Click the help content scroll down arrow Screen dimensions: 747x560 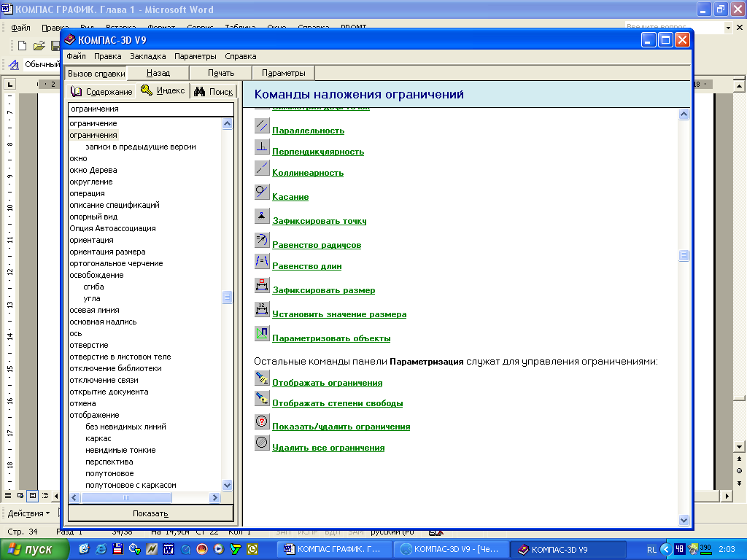coord(684,521)
